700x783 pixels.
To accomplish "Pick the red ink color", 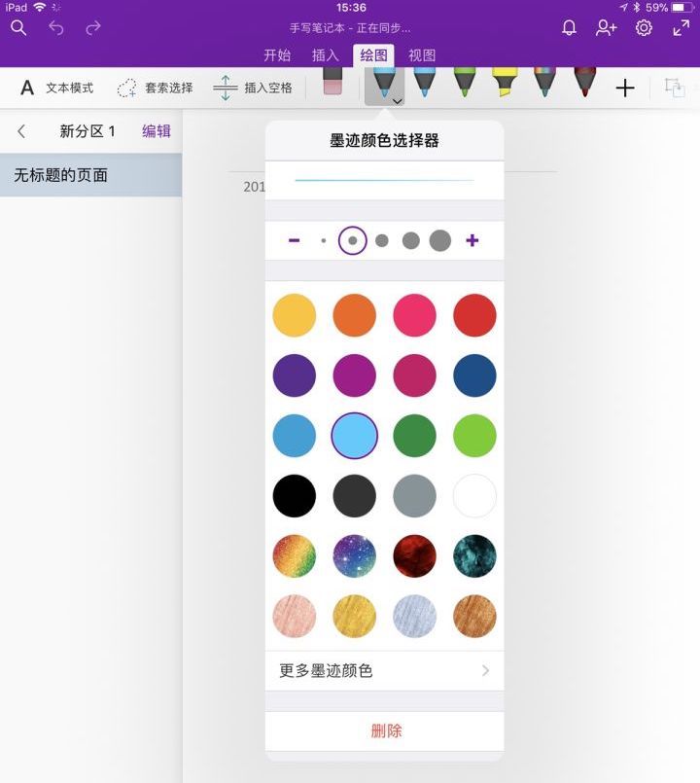I will click(474, 315).
